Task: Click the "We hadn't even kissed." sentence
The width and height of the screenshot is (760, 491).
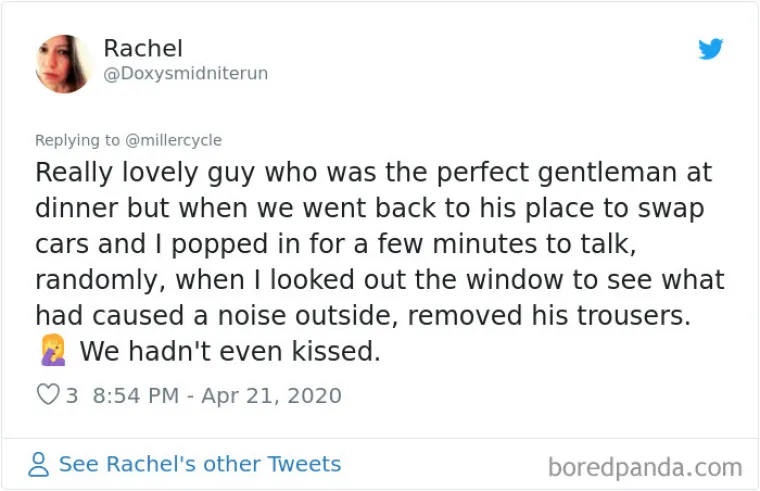Action: [230, 352]
